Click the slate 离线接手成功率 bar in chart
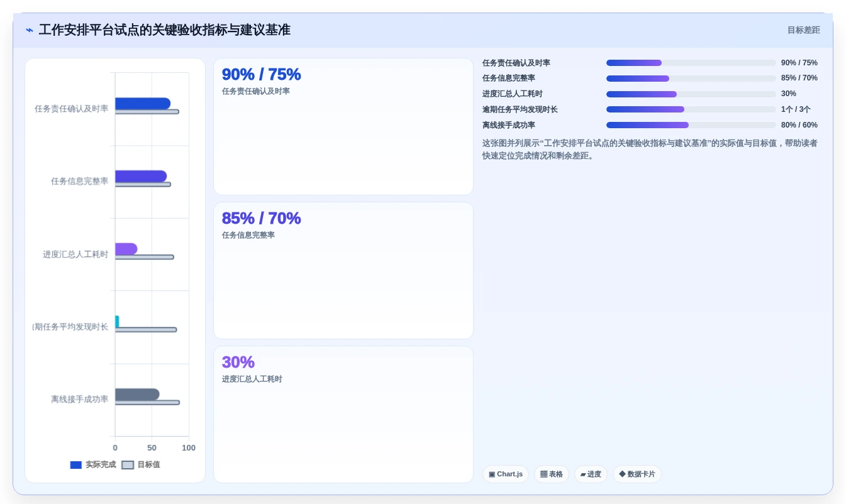Screen dimensions: 846x504 [x=137, y=394]
